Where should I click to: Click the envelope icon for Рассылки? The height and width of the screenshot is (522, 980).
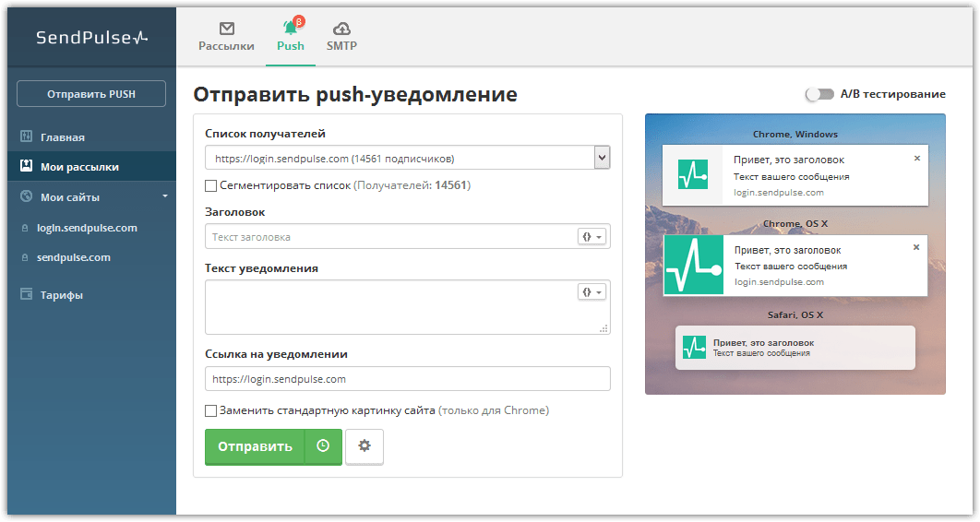tap(226, 29)
